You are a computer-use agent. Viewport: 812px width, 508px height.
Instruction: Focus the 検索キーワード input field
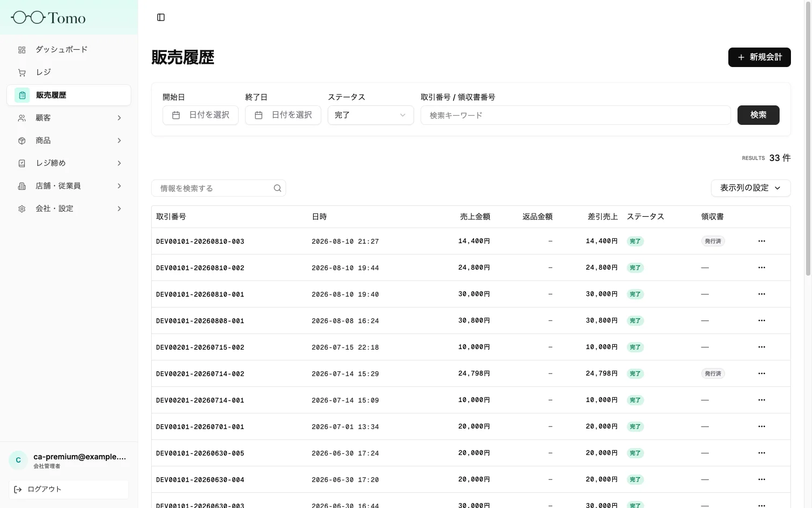click(576, 115)
